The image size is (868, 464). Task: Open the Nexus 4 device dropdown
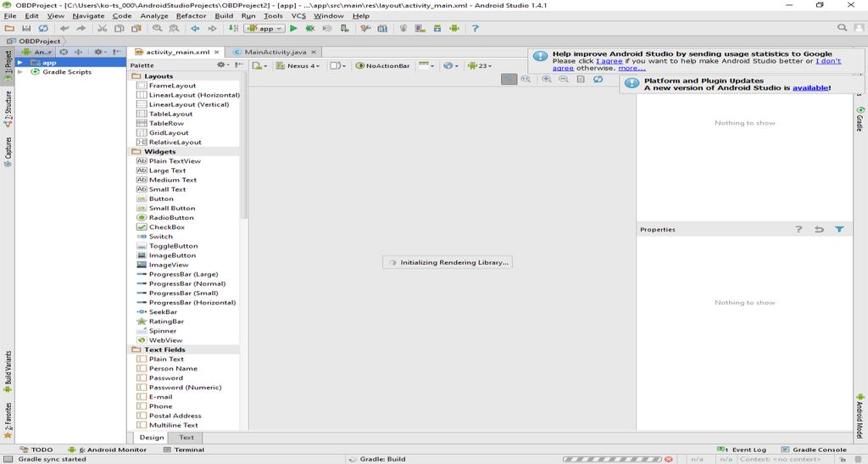(298, 65)
